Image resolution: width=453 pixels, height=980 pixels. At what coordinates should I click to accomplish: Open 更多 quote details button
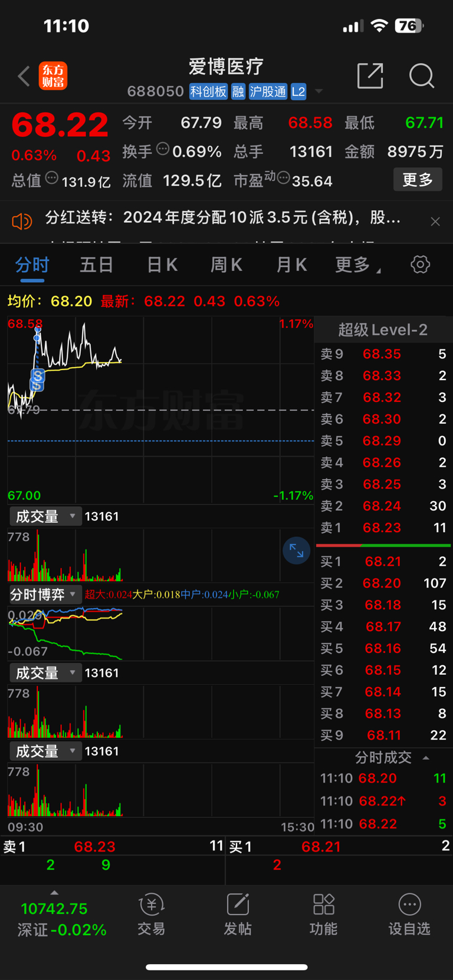[418, 180]
